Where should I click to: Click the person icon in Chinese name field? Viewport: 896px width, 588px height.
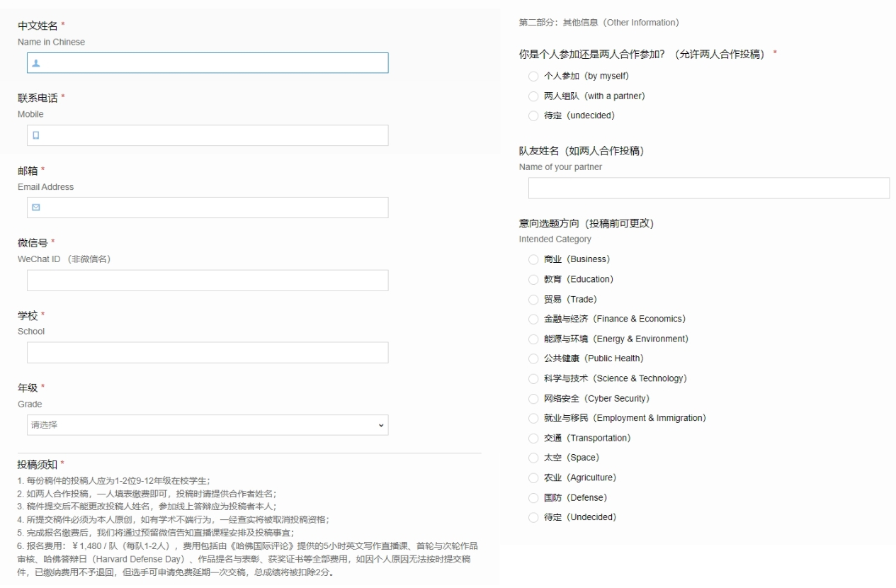click(36, 63)
